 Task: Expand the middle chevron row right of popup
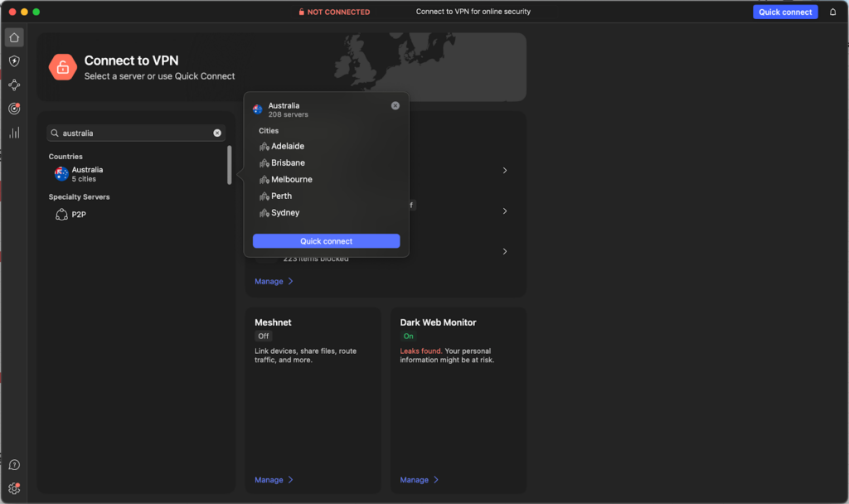pyautogui.click(x=505, y=211)
